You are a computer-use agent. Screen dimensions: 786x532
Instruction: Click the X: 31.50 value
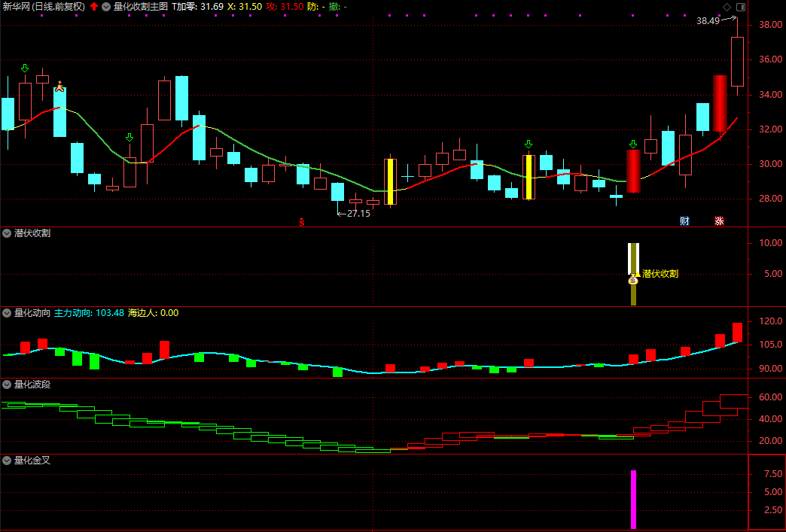[245, 7]
